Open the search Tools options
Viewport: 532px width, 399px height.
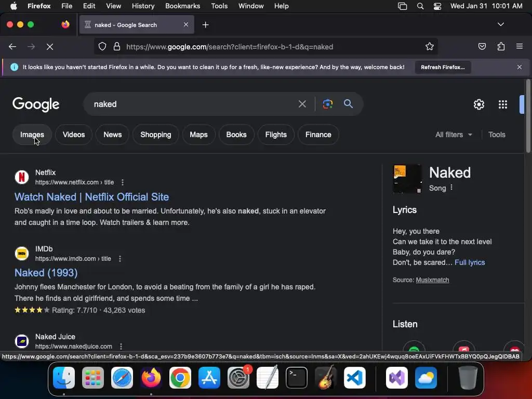pos(497,135)
